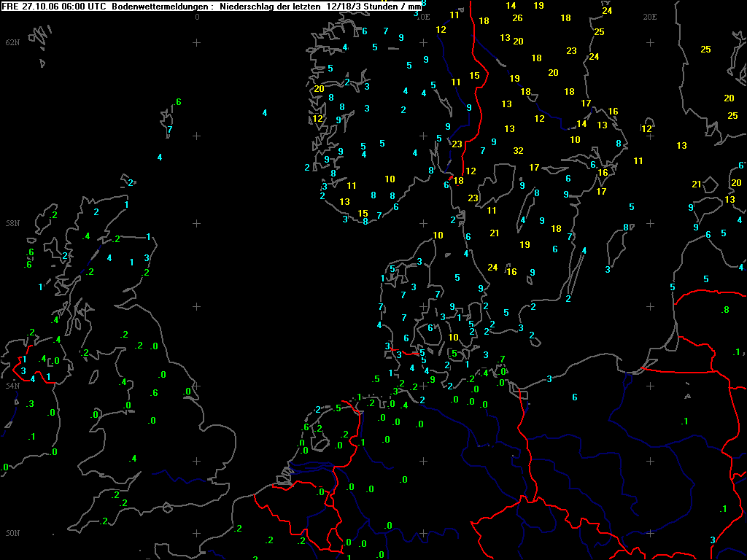Image resolution: width=747 pixels, height=560 pixels.
Task: Click the green '.9' precipitation value
Action: (431, 379)
